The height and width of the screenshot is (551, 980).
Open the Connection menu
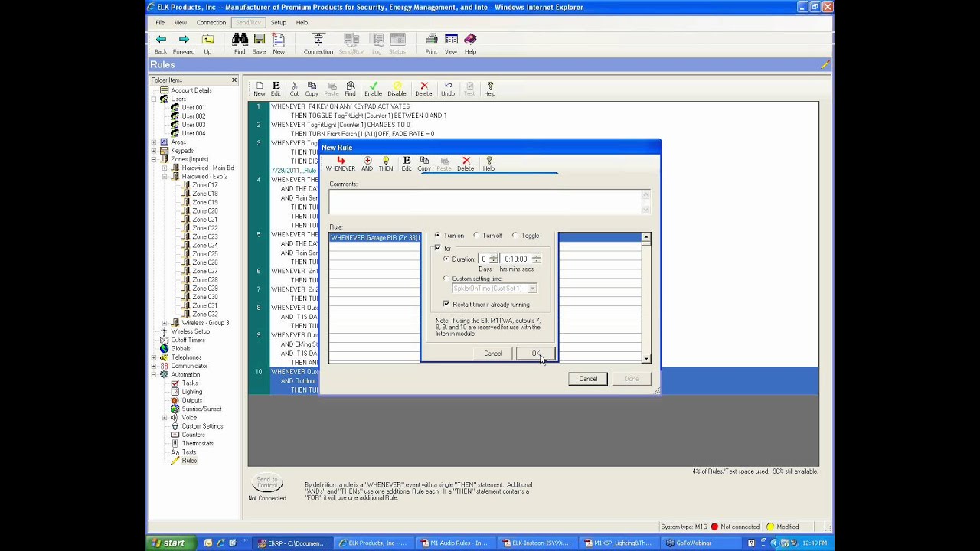coord(211,23)
